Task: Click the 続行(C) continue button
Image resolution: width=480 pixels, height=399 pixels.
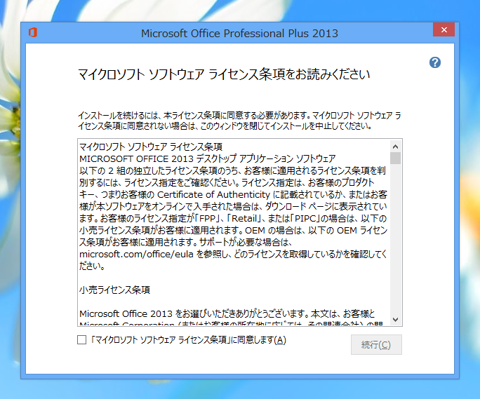Action: pos(376,345)
